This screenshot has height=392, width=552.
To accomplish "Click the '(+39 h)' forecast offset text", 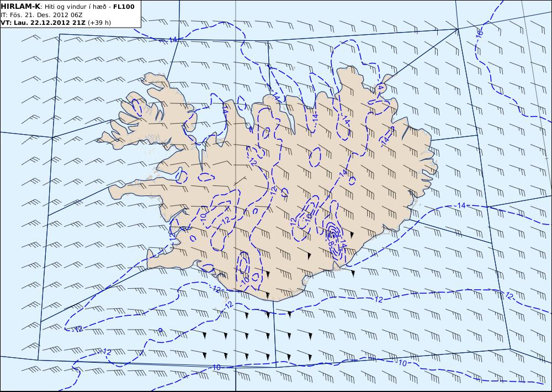I will [x=99, y=23].
